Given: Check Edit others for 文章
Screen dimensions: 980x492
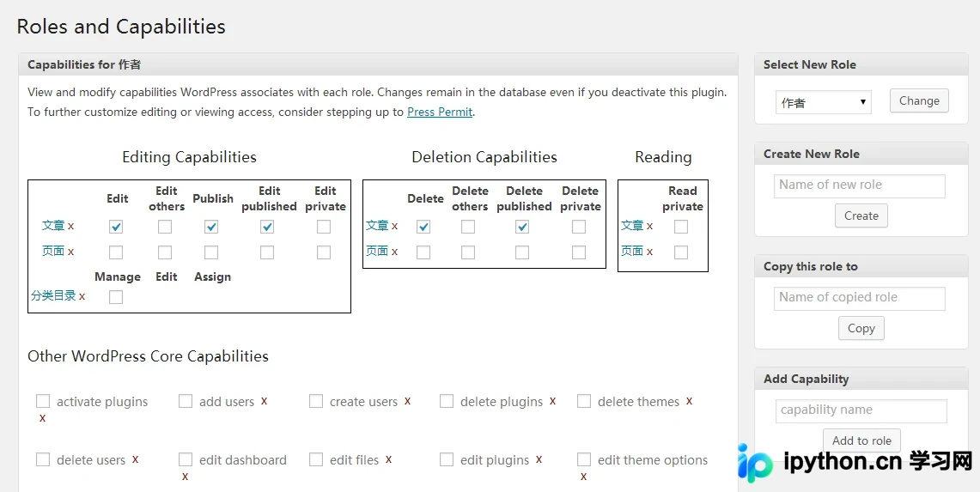Looking at the screenshot, I should 164,227.
